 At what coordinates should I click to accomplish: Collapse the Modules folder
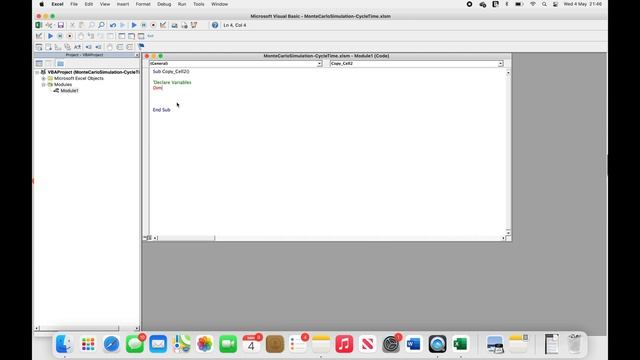[x=44, y=84]
